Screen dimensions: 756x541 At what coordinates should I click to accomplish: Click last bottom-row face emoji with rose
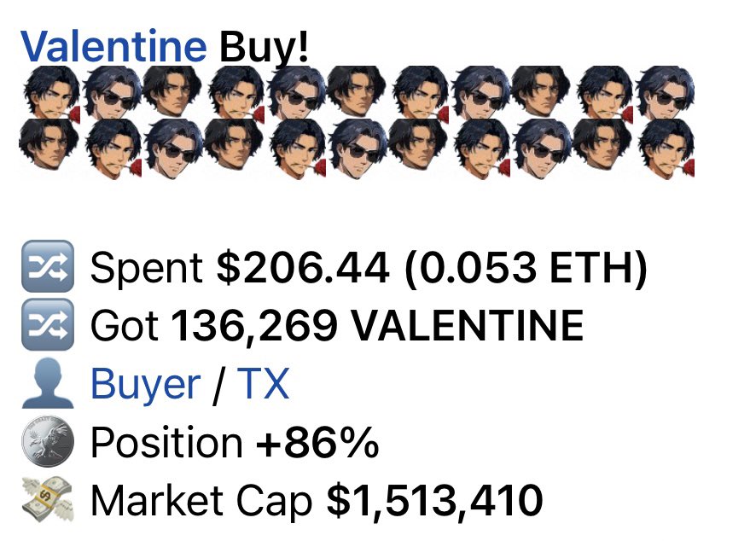(x=667, y=148)
